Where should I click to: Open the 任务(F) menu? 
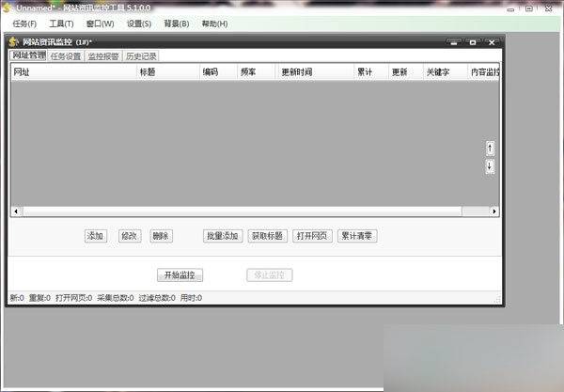click(x=24, y=24)
